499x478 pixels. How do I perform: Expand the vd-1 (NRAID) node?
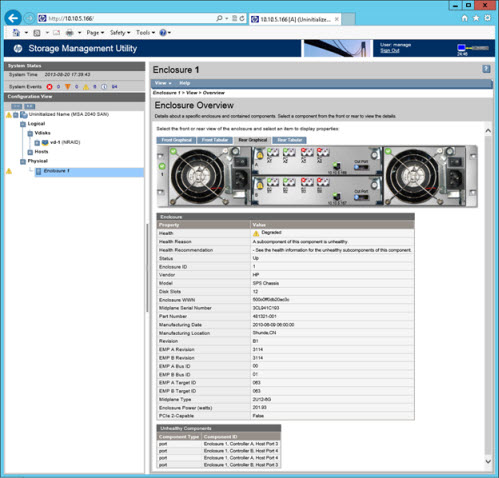click(x=37, y=143)
